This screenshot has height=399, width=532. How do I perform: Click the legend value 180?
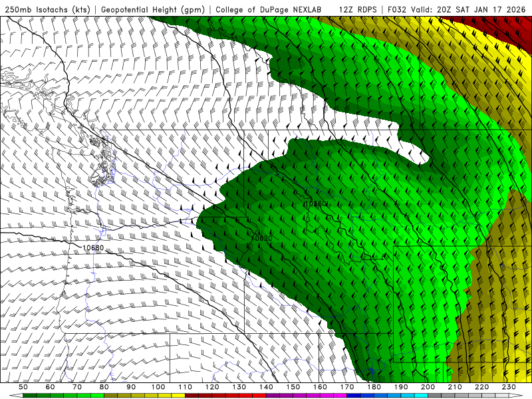click(374, 387)
